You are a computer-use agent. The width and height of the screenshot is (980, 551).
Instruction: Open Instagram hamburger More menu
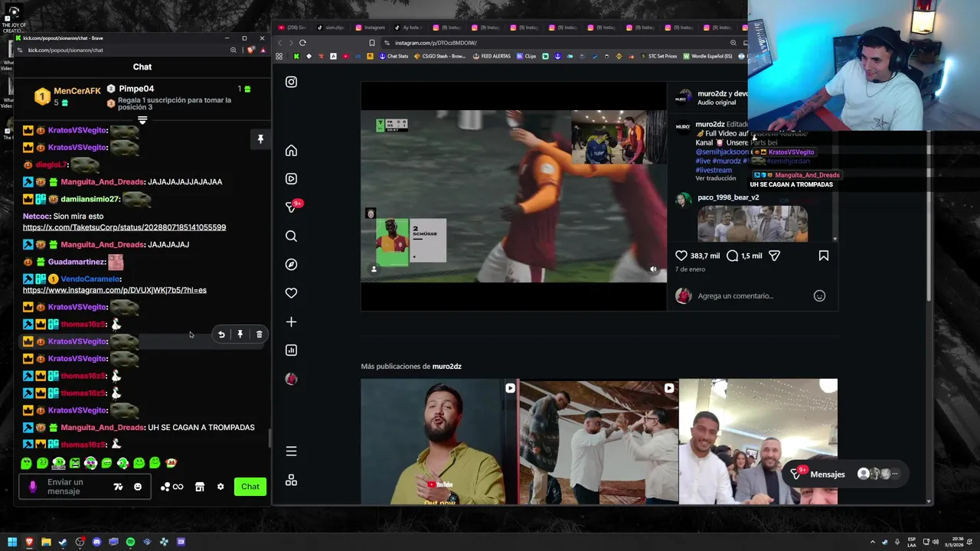291,452
